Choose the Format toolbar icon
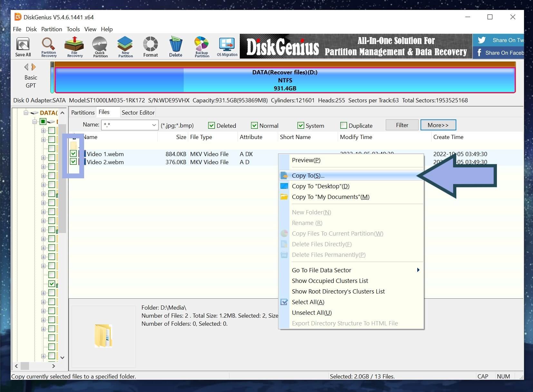This screenshot has width=533, height=392. point(150,47)
